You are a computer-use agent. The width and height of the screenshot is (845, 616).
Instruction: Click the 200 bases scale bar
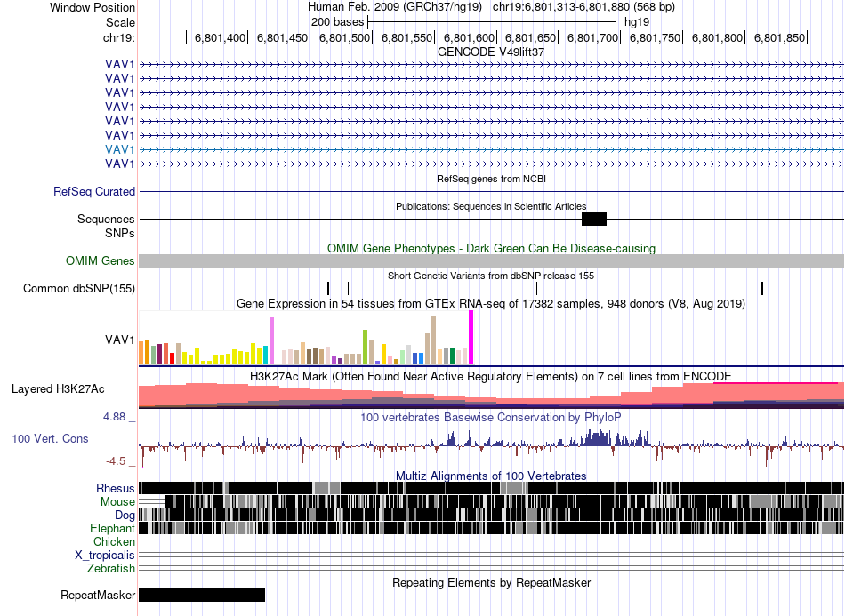click(492, 22)
